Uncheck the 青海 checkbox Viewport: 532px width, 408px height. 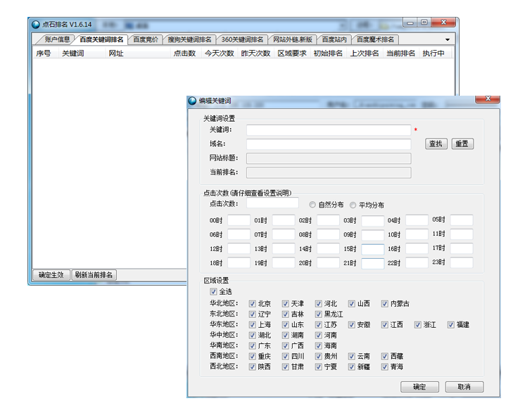(384, 366)
